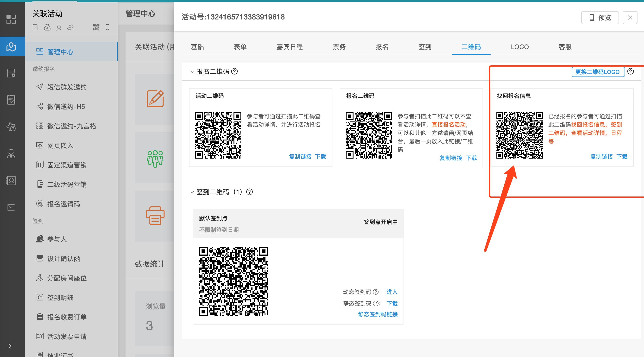Open the person stamp icon in left rail
This screenshot has width=644, height=357.
point(11,154)
